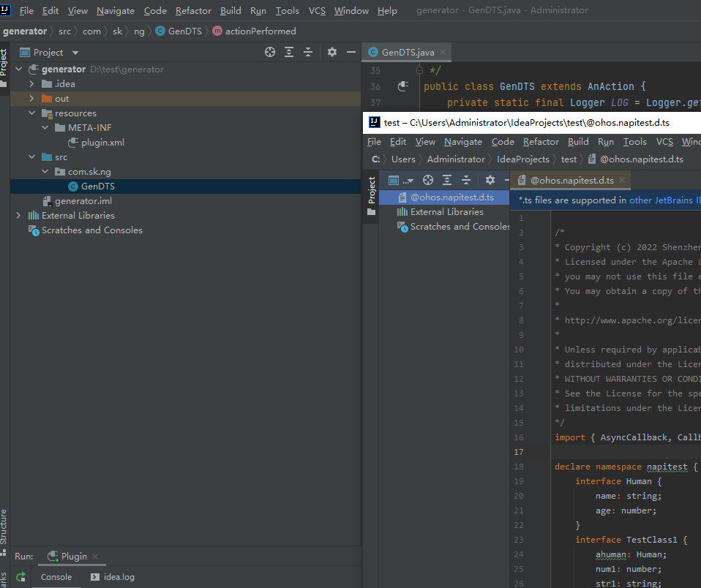Toggle the Project tool window stripe in generator

tap(4, 67)
